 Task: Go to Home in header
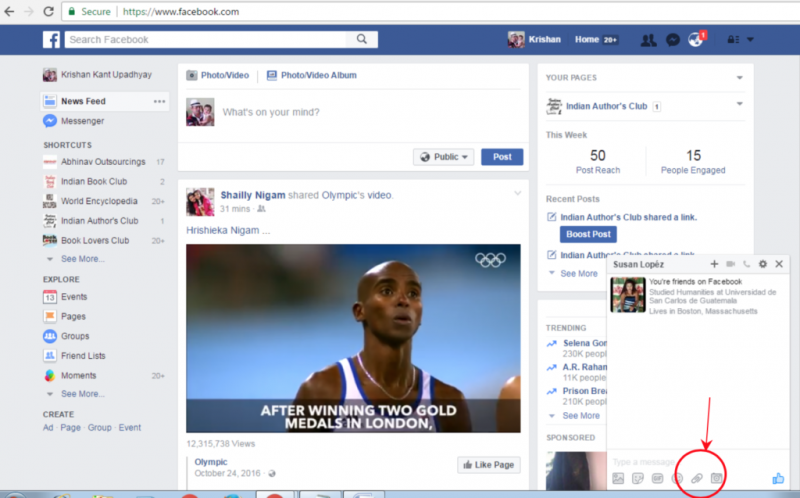click(587, 39)
